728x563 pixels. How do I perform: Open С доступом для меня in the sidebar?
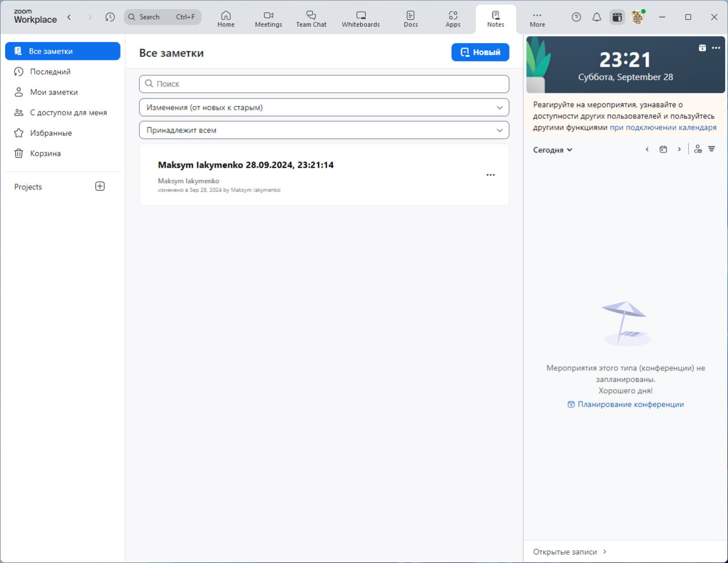click(63, 113)
